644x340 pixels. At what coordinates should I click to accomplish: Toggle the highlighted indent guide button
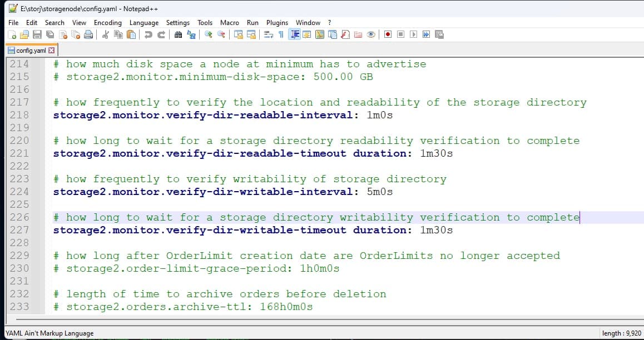[x=294, y=35]
